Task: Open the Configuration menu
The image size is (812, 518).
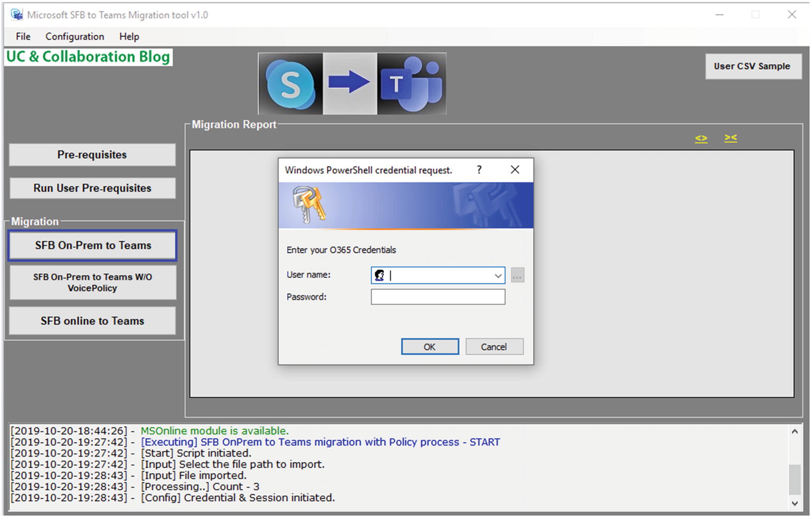Action: (x=75, y=36)
